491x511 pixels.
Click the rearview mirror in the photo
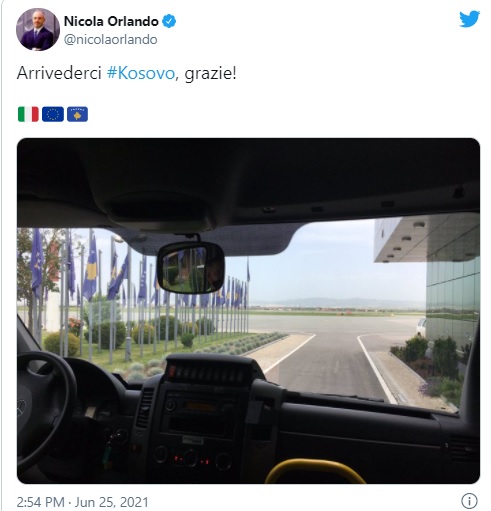pyautogui.click(x=191, y=268)
